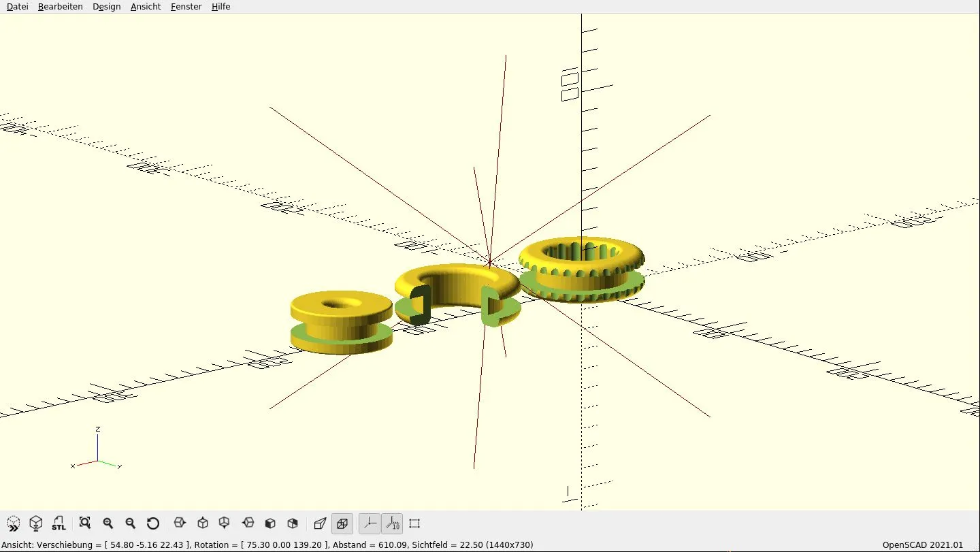Screen dimensions: 980x552
Task: Click the XYZ axis orientation indicator
Action: tap(97, 449)
